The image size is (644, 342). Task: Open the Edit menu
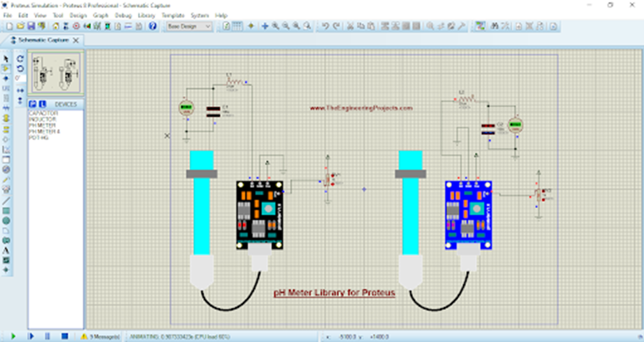(23, 15)
